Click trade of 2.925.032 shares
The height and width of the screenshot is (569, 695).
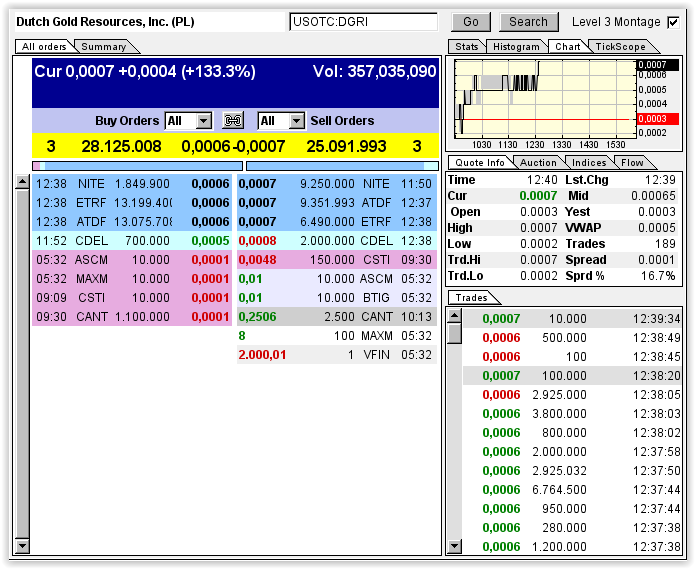point(572,471)
